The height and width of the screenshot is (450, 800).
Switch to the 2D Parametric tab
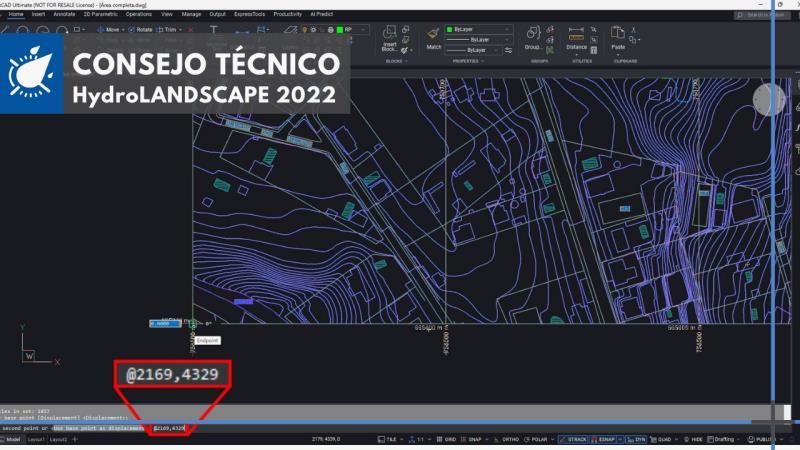tap(101, 14)
